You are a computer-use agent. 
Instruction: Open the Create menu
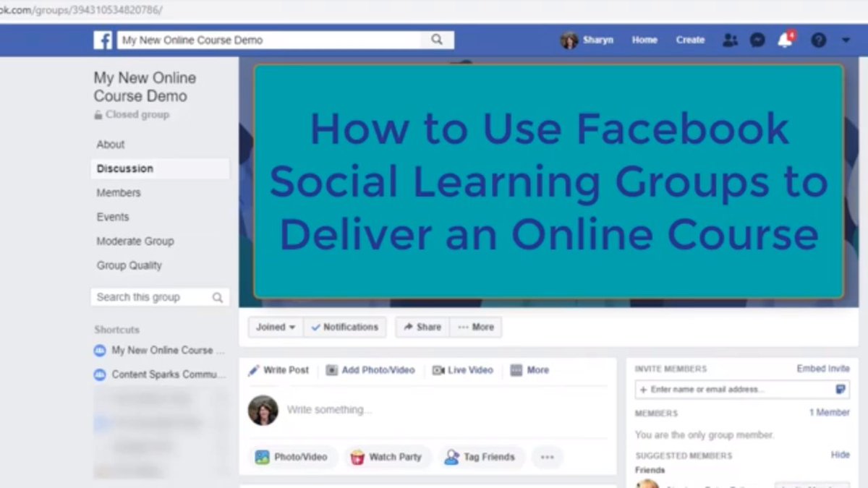point(690,40)
